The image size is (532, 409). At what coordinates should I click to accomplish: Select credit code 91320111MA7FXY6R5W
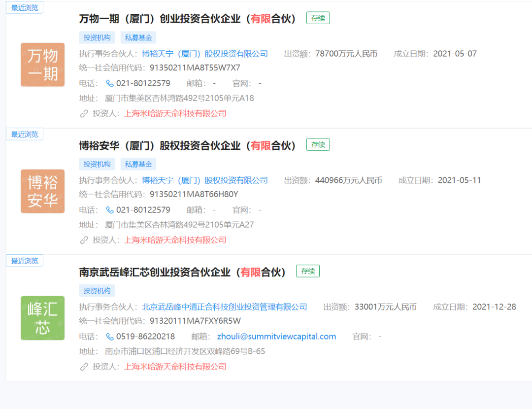click(196, 321)
